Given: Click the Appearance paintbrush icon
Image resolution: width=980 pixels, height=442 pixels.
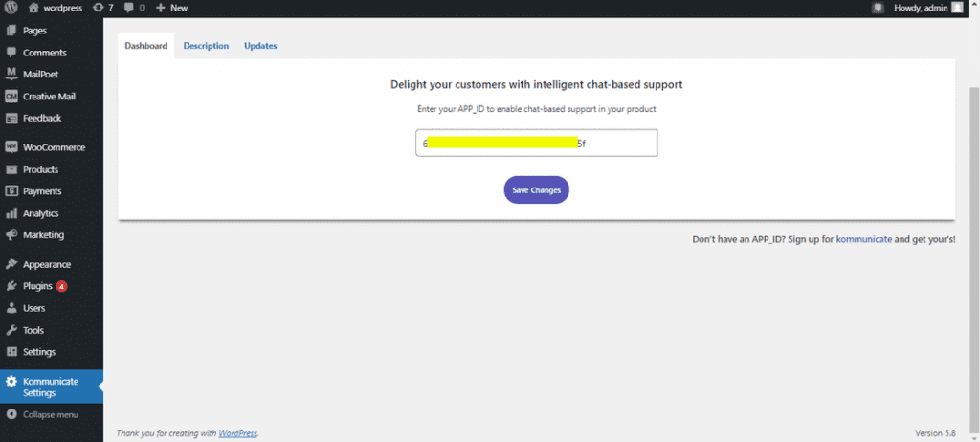Looking at the screenshot, I should pyautogui.click(x=11, y=264).
